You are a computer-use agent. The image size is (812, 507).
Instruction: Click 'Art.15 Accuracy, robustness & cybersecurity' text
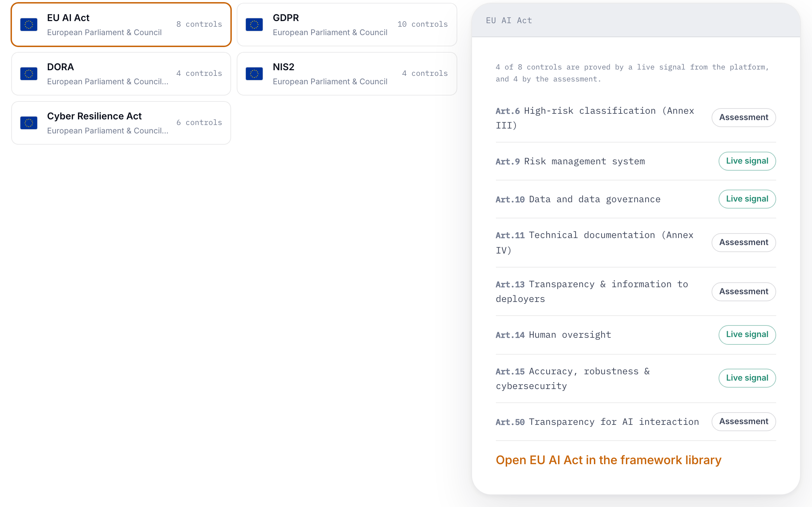[x=573, y=378]
